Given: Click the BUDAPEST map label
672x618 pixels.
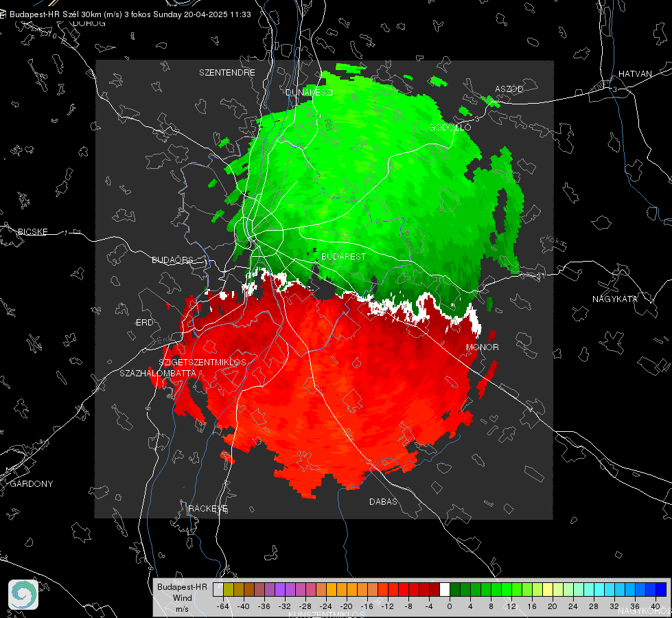Looking at the screenshot, I should coord(343,256).
